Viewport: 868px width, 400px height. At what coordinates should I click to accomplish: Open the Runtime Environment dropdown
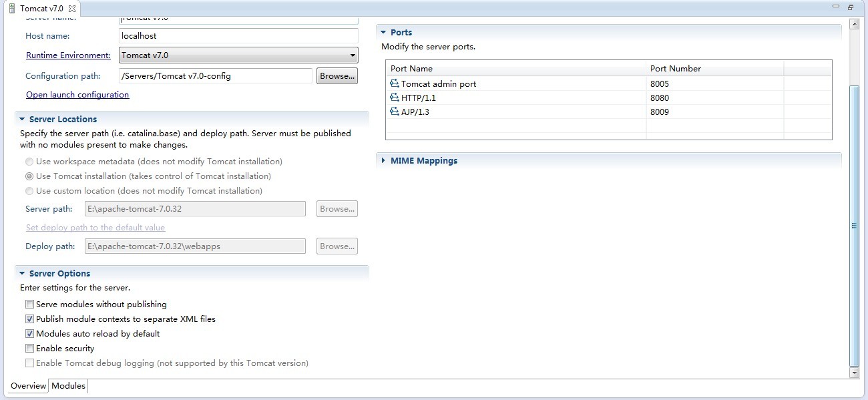[x=352, y=55]
